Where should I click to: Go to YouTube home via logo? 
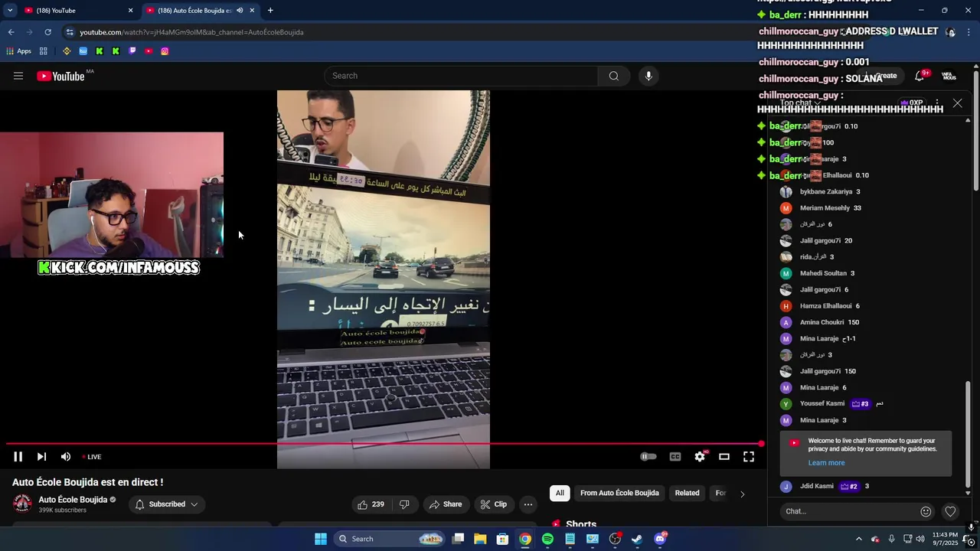60,76
